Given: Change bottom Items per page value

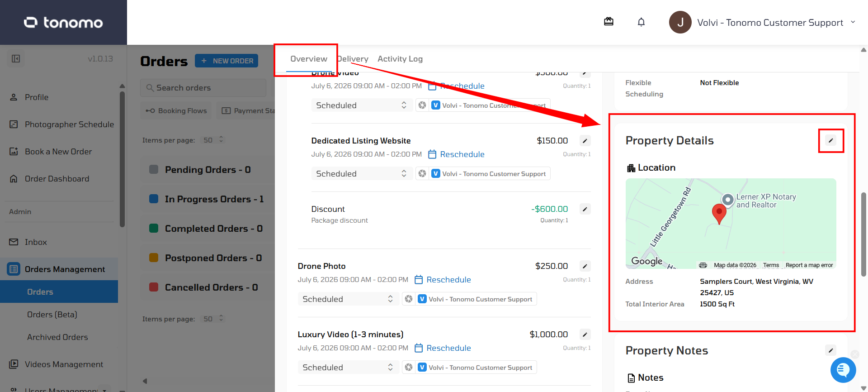Looking at the screenshot, I should [x=213, y=319].
